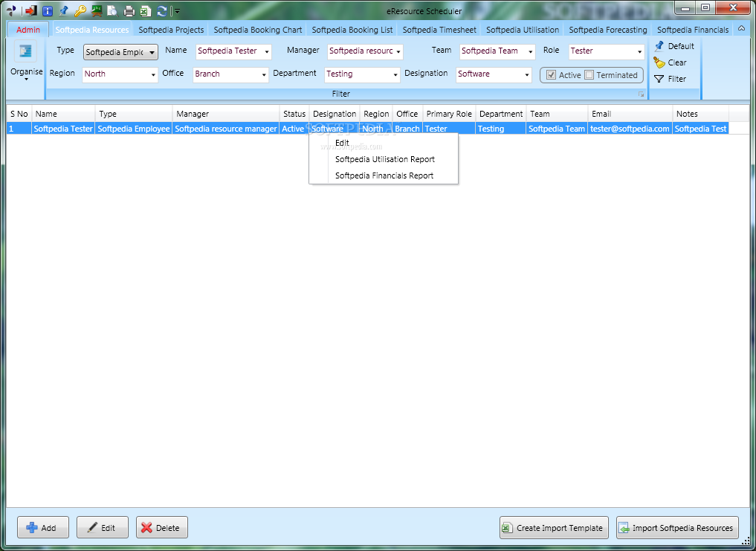Viewport: 756px width, 551px height.
Task: Click the Organise icon in the ribbon
Action: tap(25, 51)
